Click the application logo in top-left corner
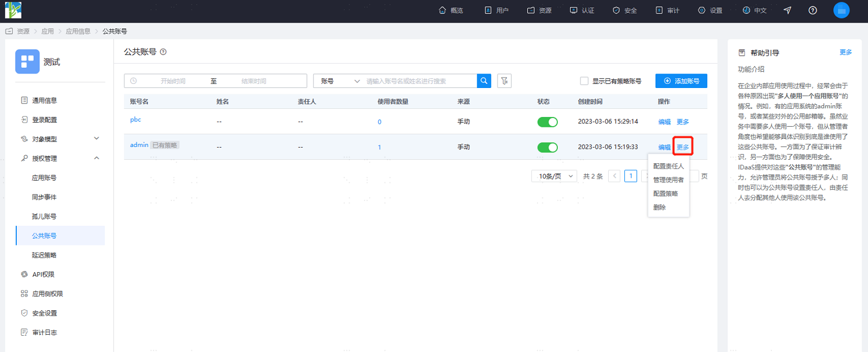 pyautogui.click(x=13, y=10)
